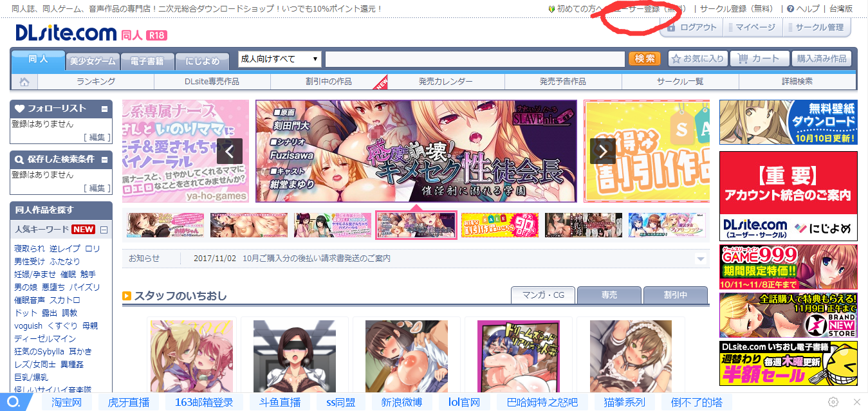The height and width of the screenshot is (411, 868).
Task: Click the 淘宝网 link in bottom bar
Action: click(x=66, y=402)
